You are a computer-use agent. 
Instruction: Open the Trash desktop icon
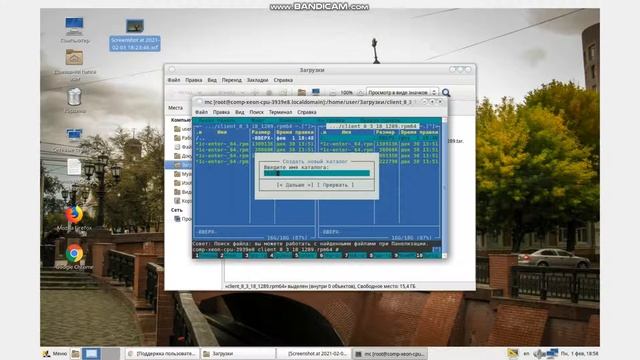click(74, 100)
